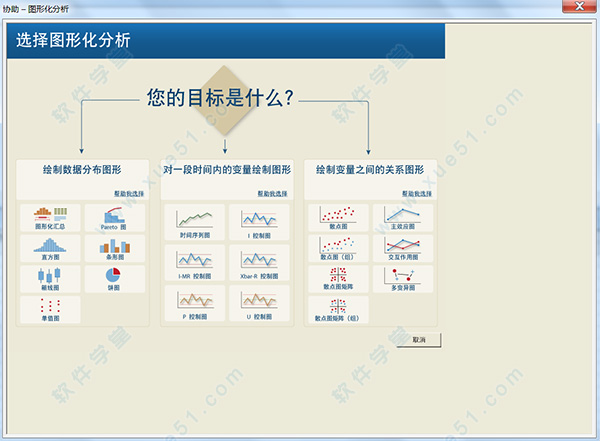Open the 时间序列图 time series plot

click(195, 222)
